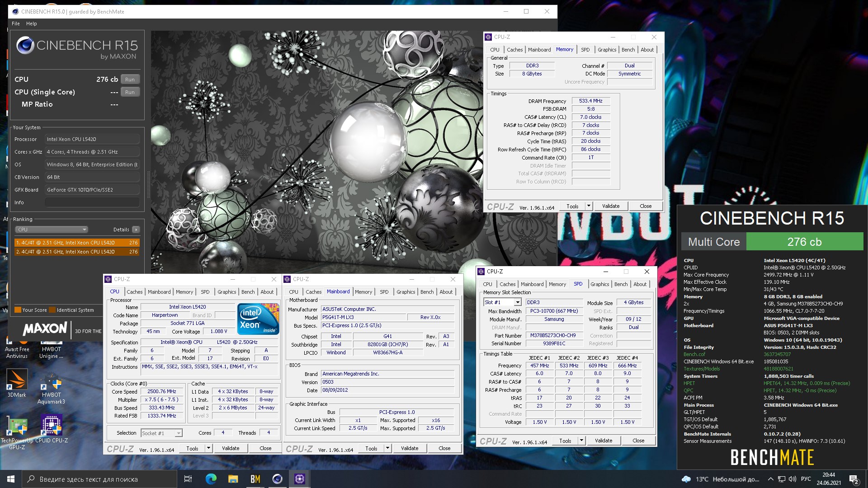Image resolution: width=868 pixels, height=488 pixels.
Task: Launch Microsoft Edge from the taskbar
Action: click(211, 479)
